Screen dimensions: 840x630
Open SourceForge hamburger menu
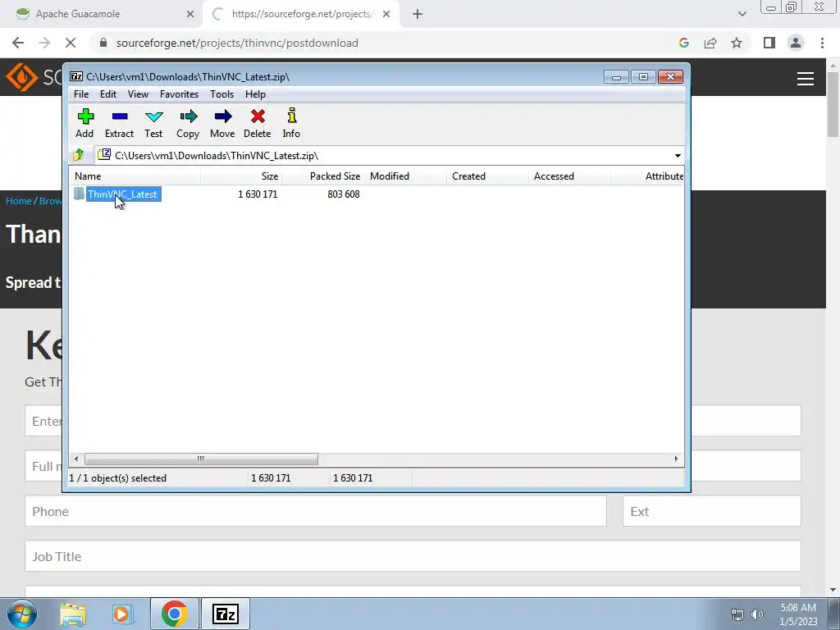[806, 79]
